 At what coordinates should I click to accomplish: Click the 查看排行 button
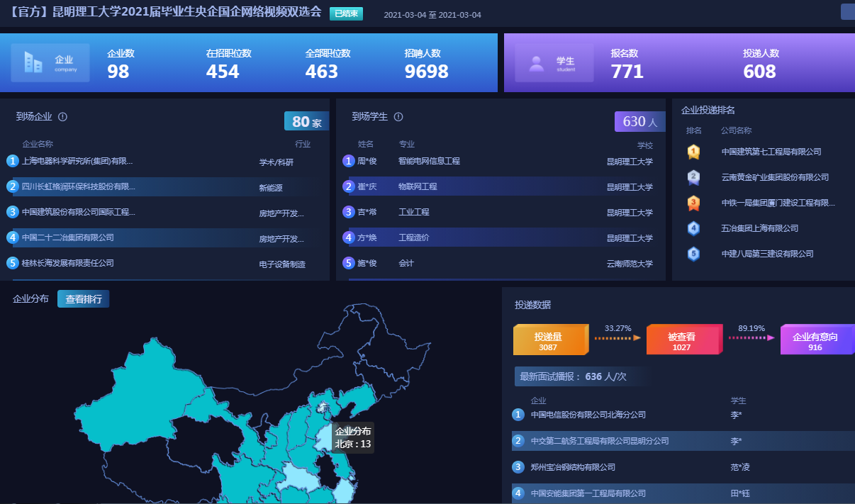coord(83,299)
